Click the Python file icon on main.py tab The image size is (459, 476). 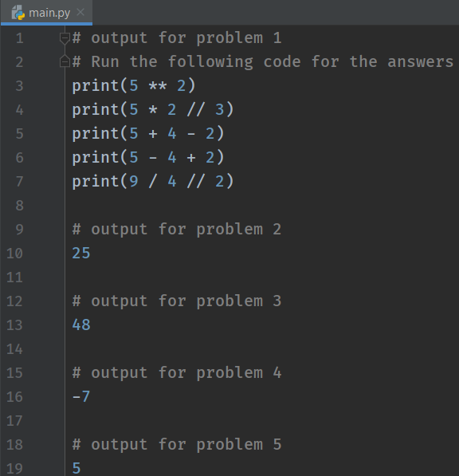point(18,13)
